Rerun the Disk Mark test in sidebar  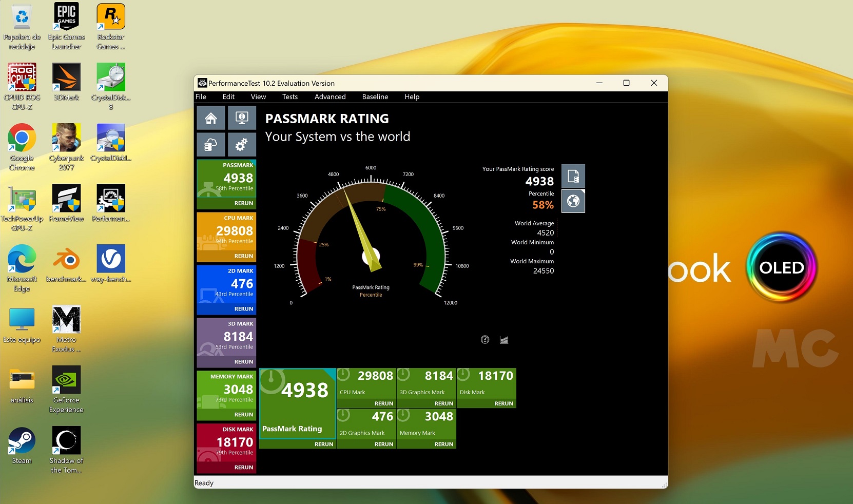pos(243,468)
